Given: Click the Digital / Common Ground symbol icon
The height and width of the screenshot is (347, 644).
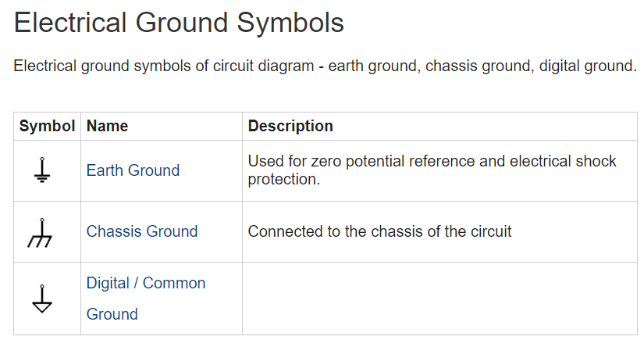Looking at the screenshot, I should tap(43, 299).
